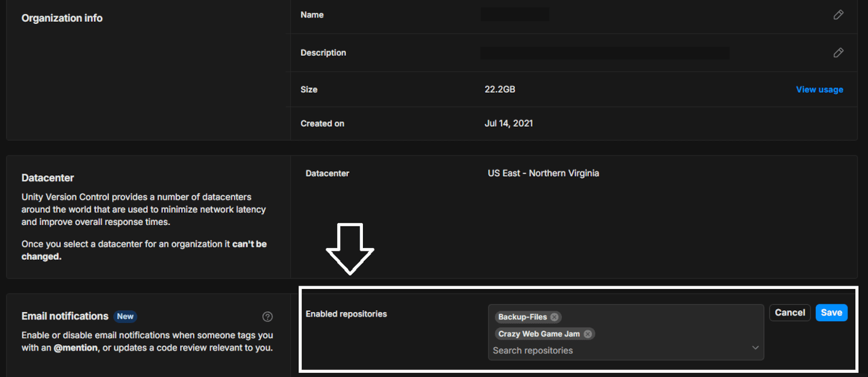Remove the Crazy Web Game Jam repository

coord(587,334)
